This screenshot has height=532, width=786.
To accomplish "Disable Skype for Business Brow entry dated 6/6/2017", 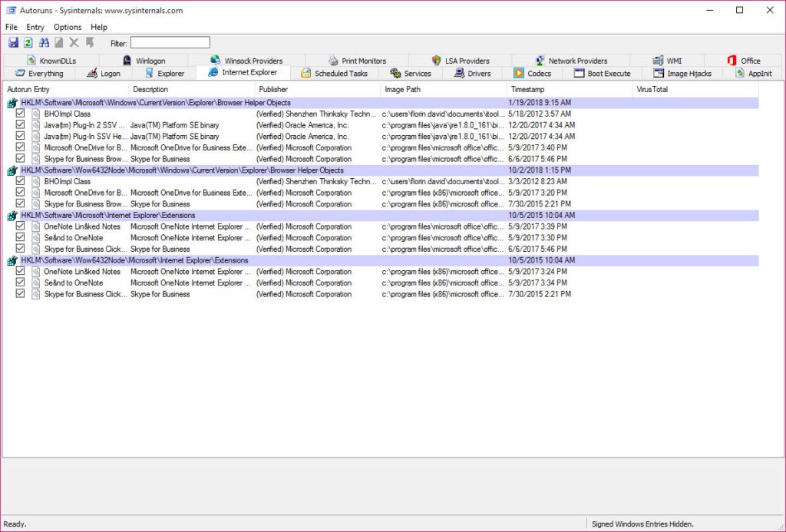I will (20, 158).
